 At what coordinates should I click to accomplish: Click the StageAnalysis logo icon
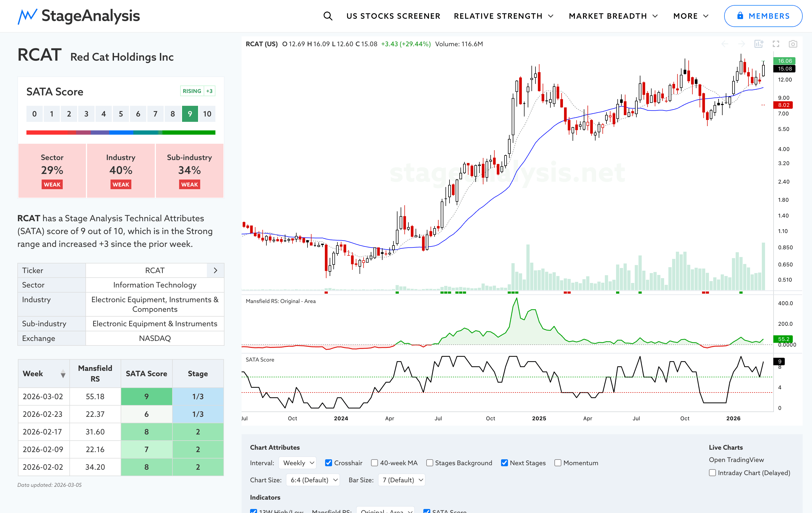click(x=27, y=16)
